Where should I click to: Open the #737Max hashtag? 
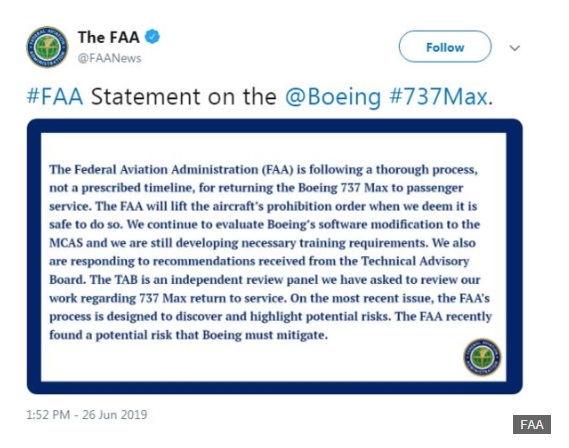(x=441, y=97)
